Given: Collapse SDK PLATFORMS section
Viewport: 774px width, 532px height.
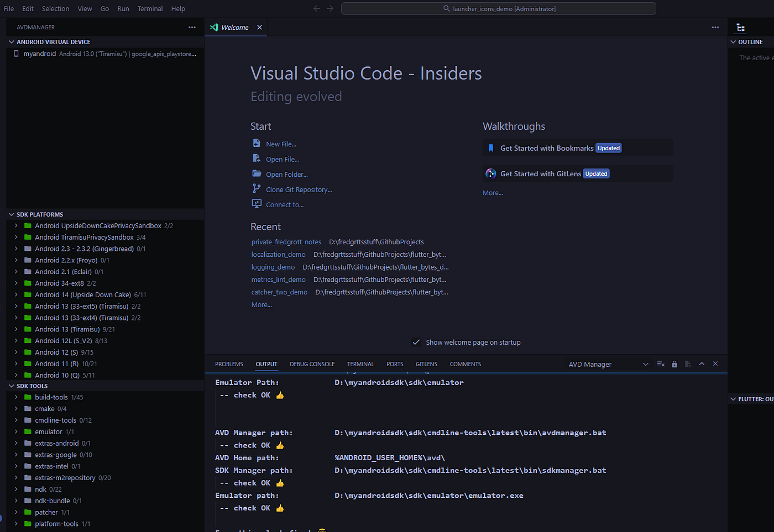Looking at the screenshot, I should 12,214.
